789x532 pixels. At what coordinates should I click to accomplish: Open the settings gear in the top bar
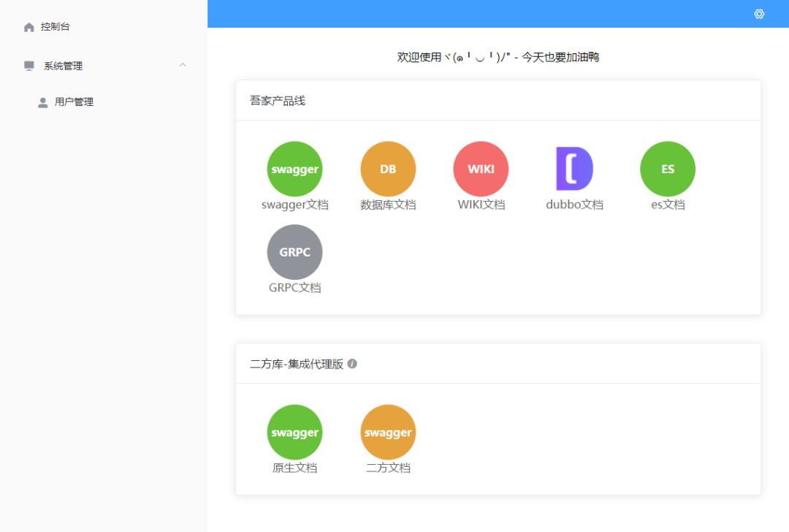click(759, 13)
